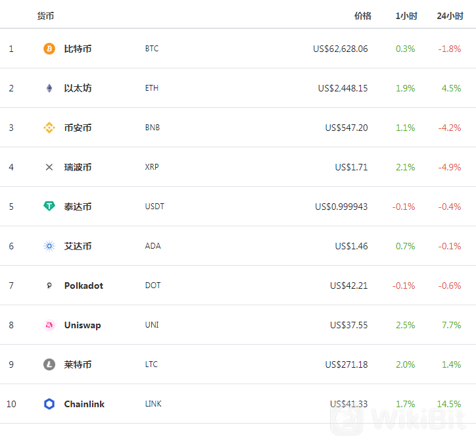Open the Uniswap coin page
This screenshot has width=476, height=448.
83,325
